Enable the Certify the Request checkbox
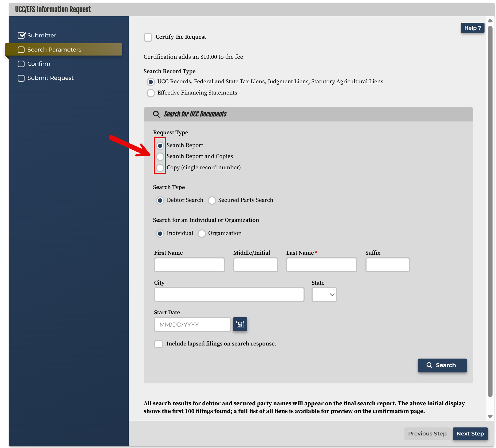 click(148, 37)
